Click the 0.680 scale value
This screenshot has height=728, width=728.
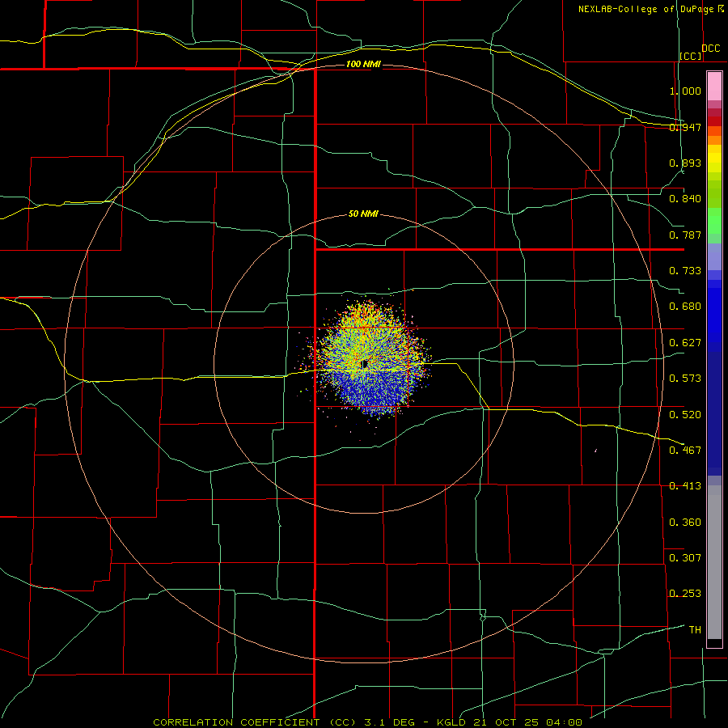(685, 307)
